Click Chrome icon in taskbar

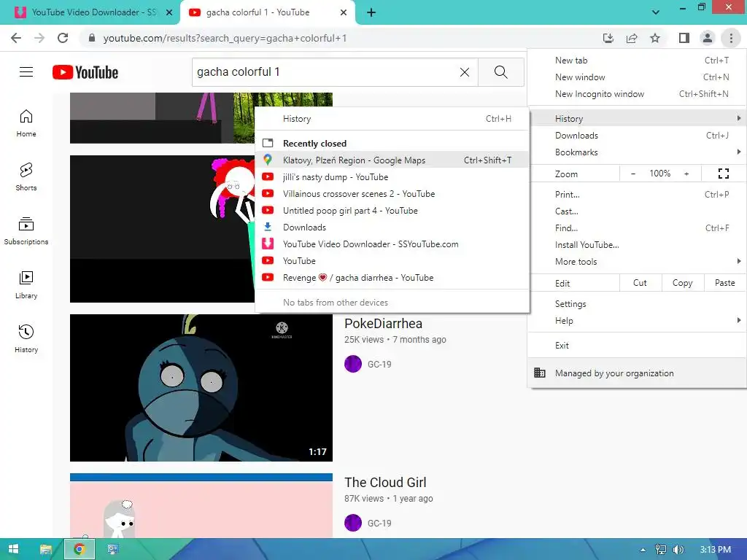pos(79,549)
